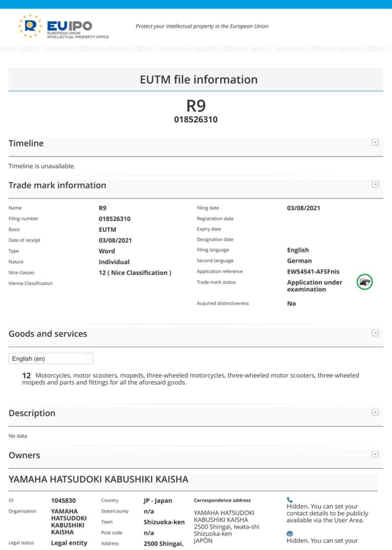
Task: Collapse the Goods and services section
Action: pyautogui.click(x=375, y=333)
